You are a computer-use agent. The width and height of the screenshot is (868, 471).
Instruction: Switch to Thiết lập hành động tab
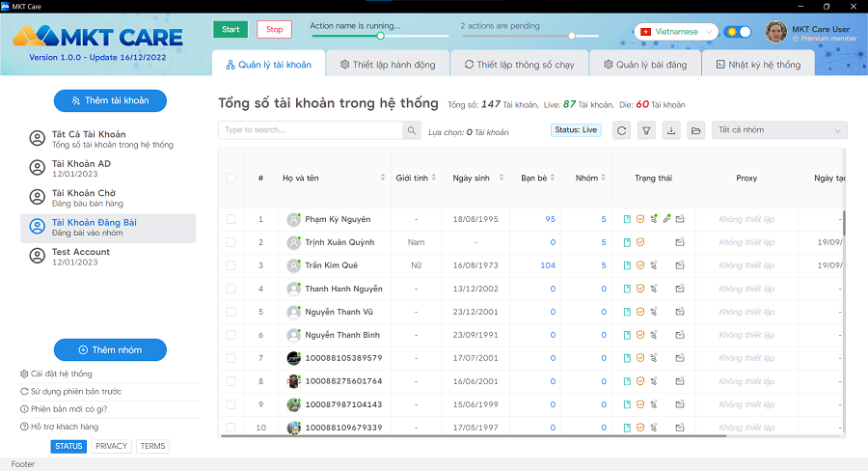(388, 65)
